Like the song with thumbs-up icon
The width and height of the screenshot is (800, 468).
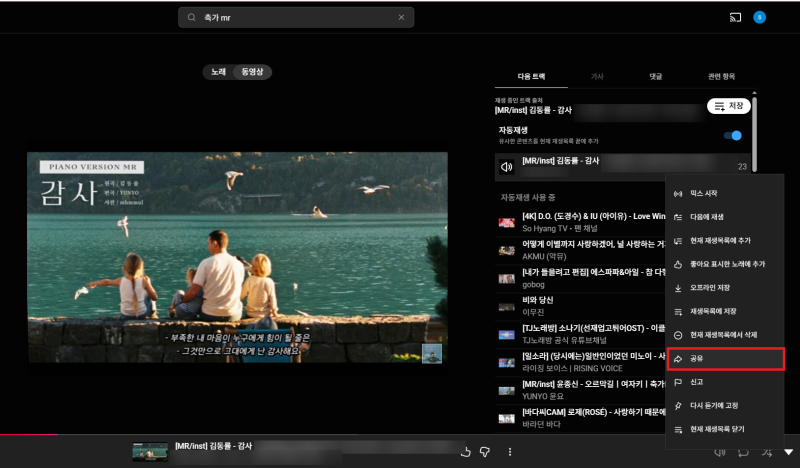click(465, 452)
